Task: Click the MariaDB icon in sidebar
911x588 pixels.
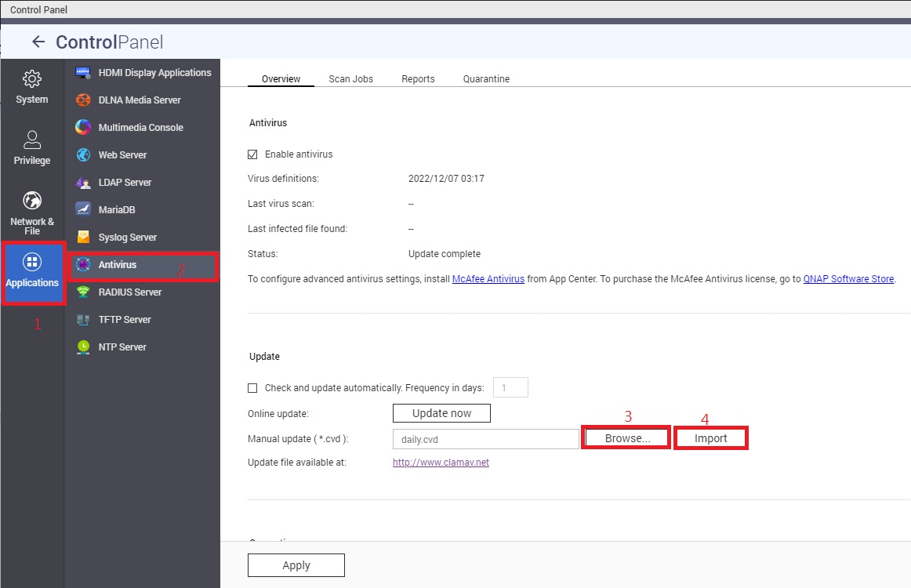Action: [83, 209]
